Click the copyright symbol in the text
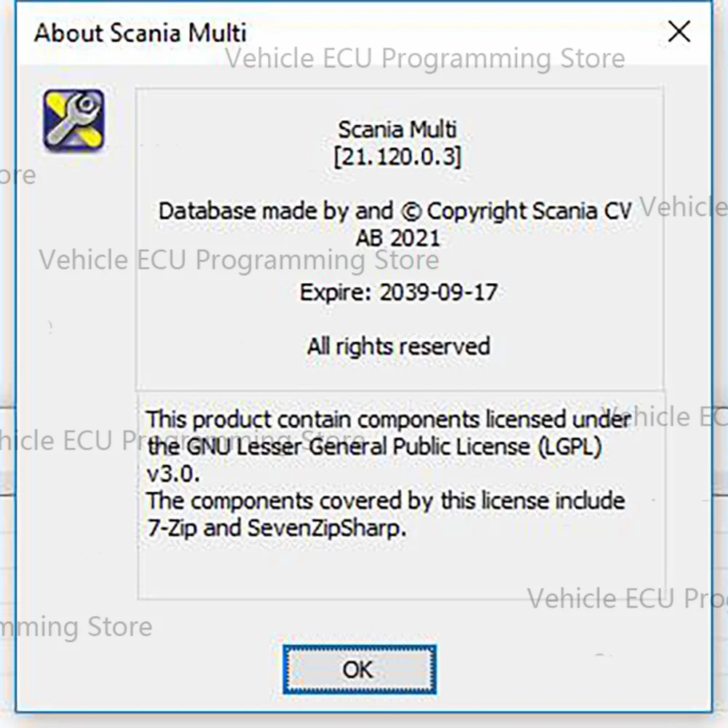Image resolution: width=728 pixels, height=728 pixels. pyautogui.click(x=411, y=212)
